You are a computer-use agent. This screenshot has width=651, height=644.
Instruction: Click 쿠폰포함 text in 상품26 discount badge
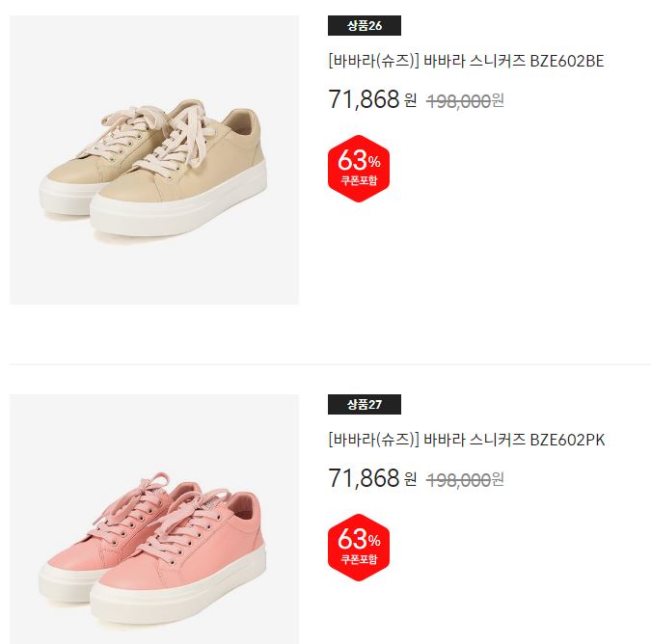359,180
